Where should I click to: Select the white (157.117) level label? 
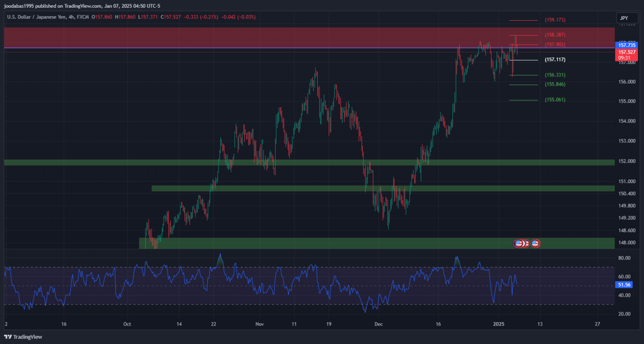tap(555, 60)
